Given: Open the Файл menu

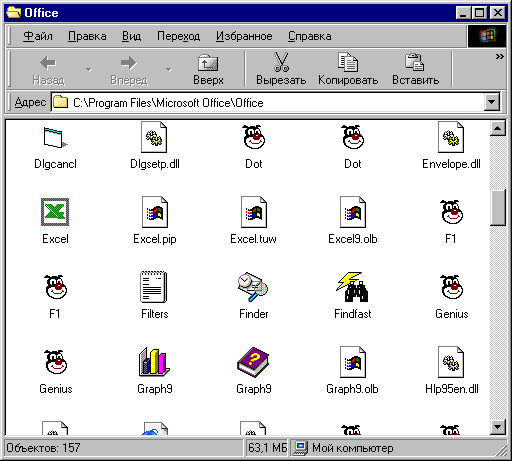Looking at the screenshot, I should point(38,36).
